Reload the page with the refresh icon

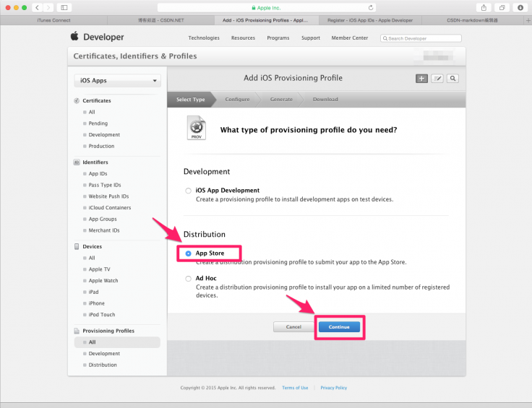[371, 7]
